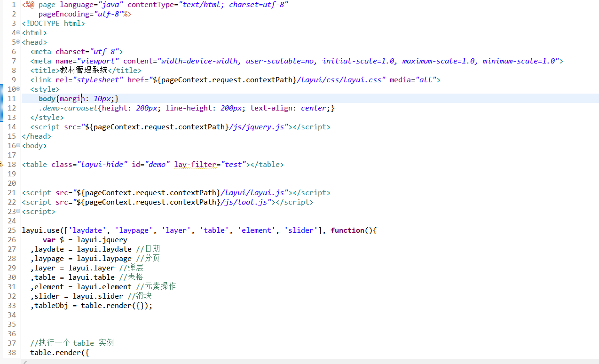This screenshot has width=599, height=364.
Task: Collapse the style block fold on line 10
Action: coord(18,89)
